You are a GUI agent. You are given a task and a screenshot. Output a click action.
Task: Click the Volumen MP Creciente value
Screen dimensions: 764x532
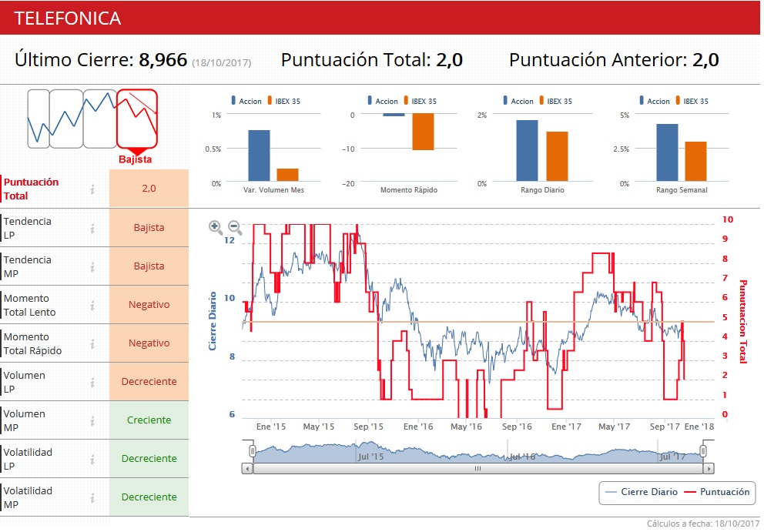149,420
